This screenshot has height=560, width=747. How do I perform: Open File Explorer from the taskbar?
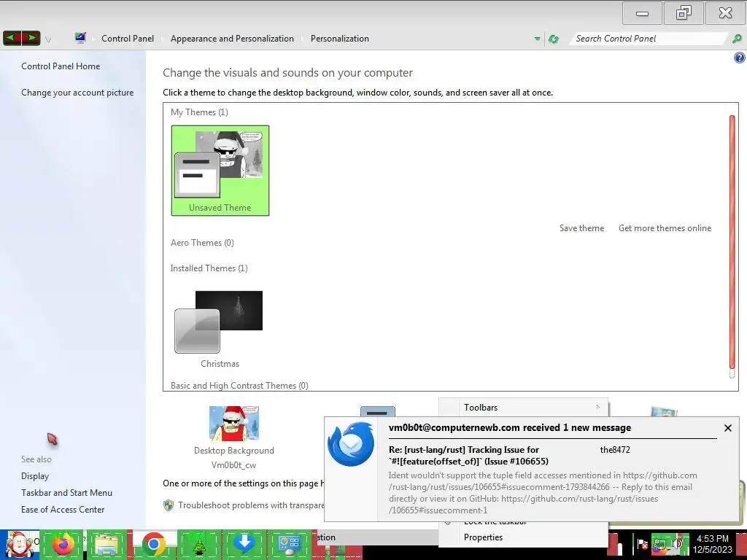[x=107, y=544]
